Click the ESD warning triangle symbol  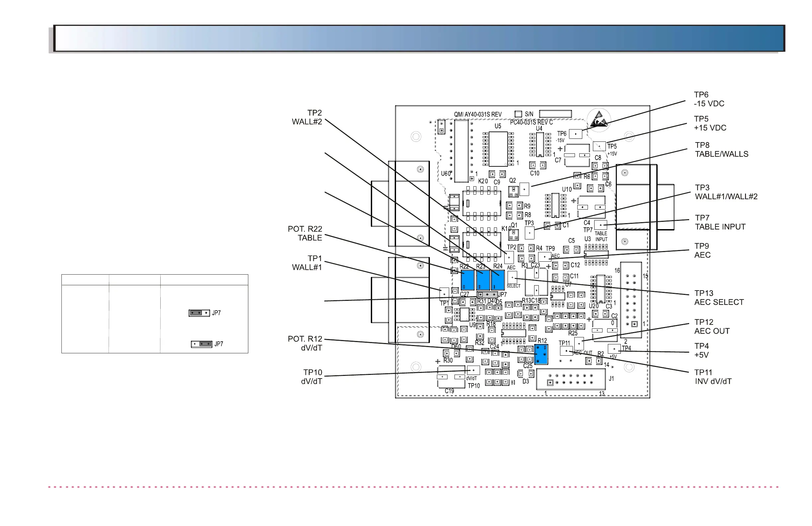(x=599, y=120)
